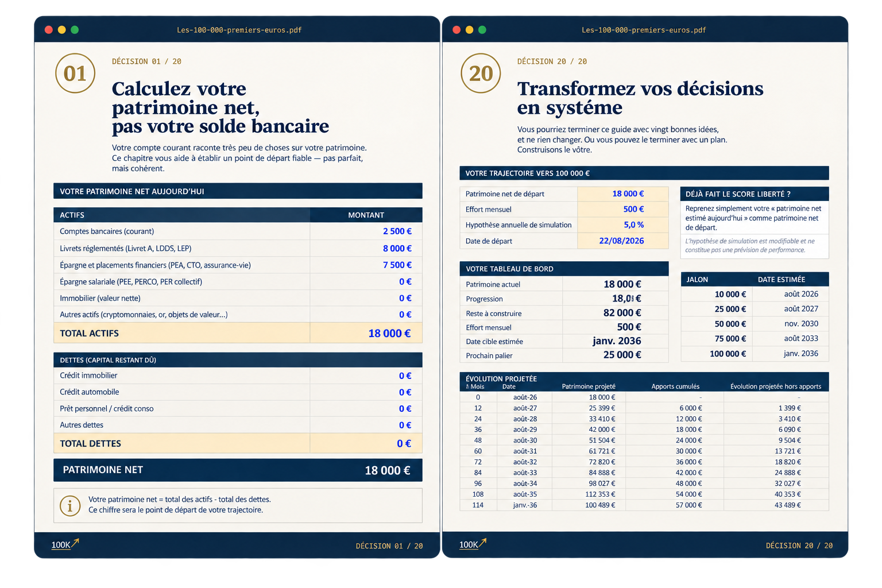Edit Épargne salariale amount field
Image resolution: width=882 pixels, height=588 pixels.
click(366, 281)
